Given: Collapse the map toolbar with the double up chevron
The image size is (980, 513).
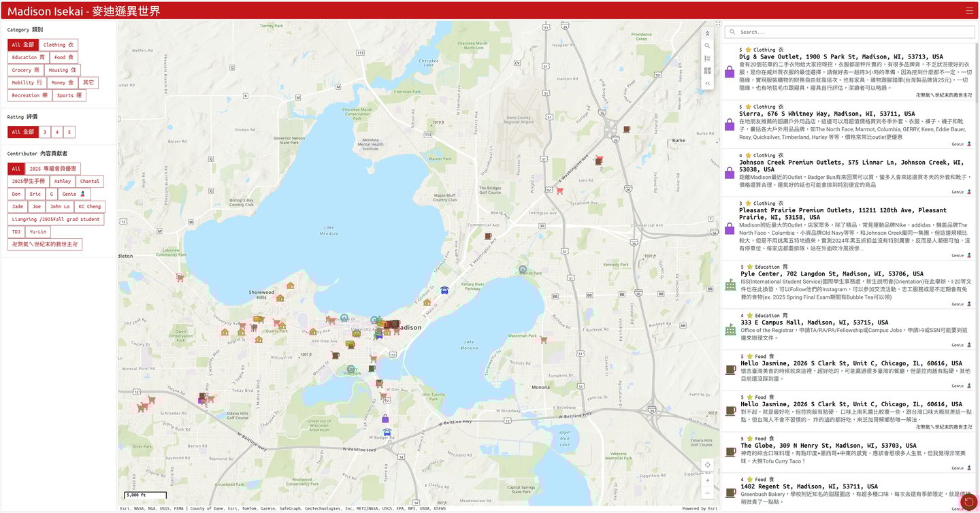Looking at the screenshot, I should [x=708, y=33].
